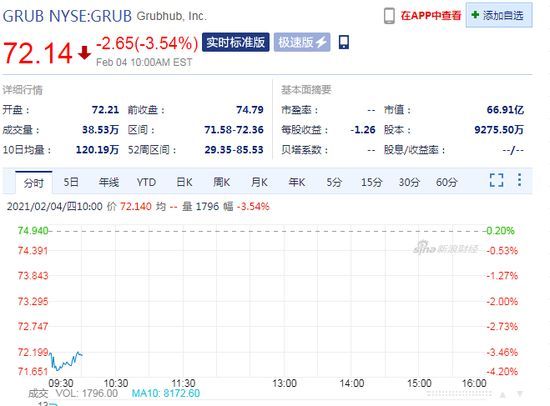Switch to 实时标准版 mode
550x406 pixels.
tap(236, 42)
